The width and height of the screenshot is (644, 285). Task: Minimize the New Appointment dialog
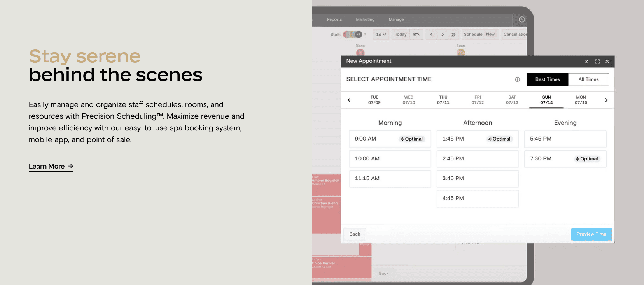[586, 61]
